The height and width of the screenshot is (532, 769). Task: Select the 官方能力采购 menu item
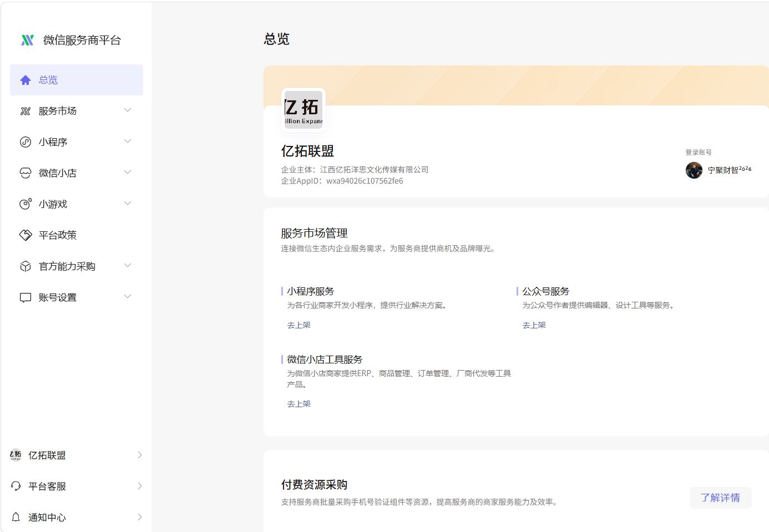coord(77,266)
